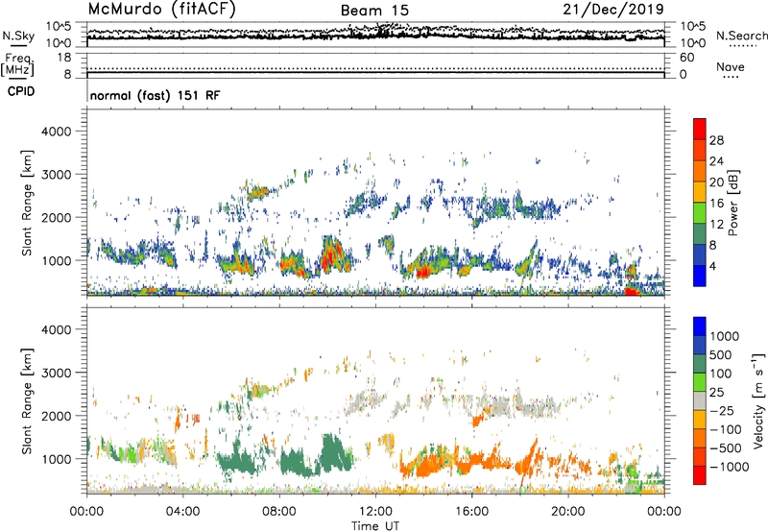768x532 pixels.
Task: Pick the dark green velocity segment between 100 and 500
Action: click(700, 364)
